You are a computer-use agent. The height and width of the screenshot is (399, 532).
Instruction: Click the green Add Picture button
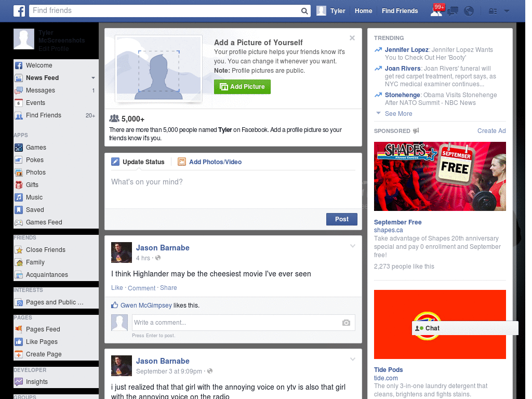[242, 87]
